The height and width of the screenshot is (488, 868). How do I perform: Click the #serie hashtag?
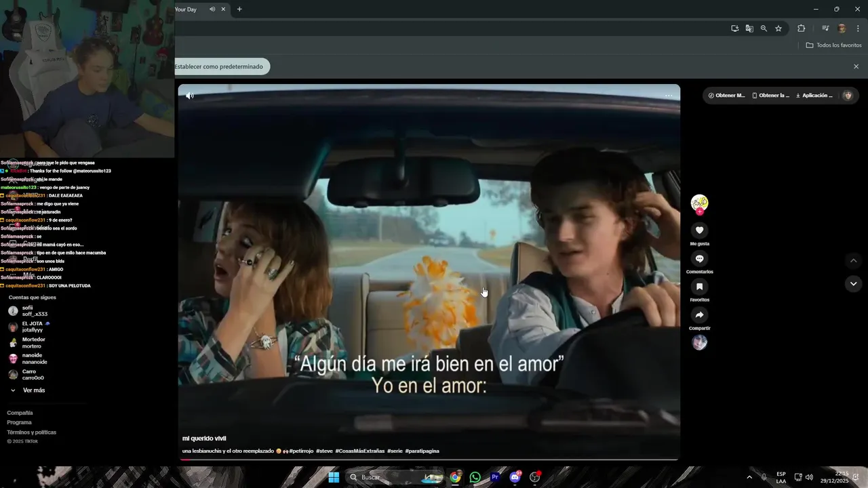pos(395,451)
